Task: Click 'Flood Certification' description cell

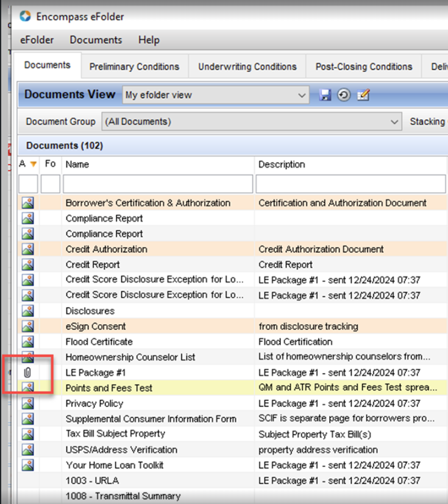Action: tap(296, 342)
